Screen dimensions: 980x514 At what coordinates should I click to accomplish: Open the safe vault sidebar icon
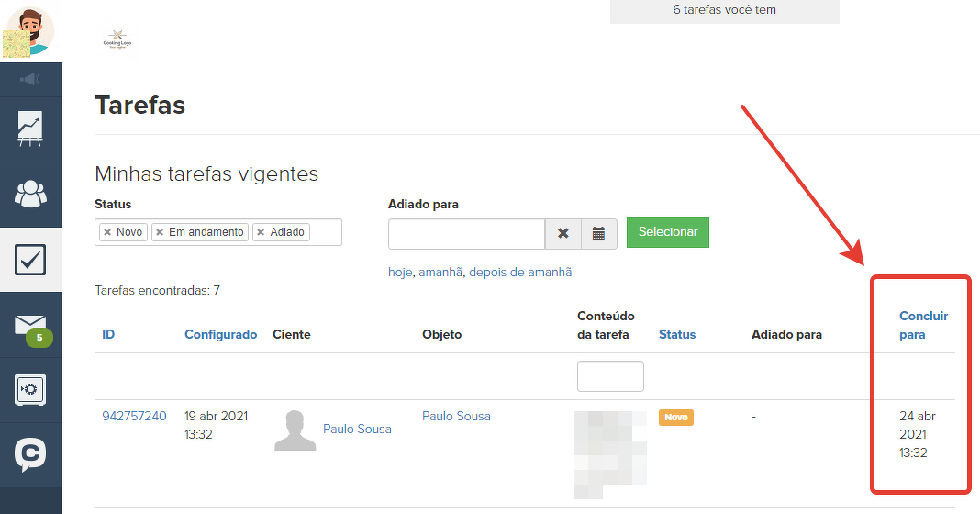tap(30, 390)
